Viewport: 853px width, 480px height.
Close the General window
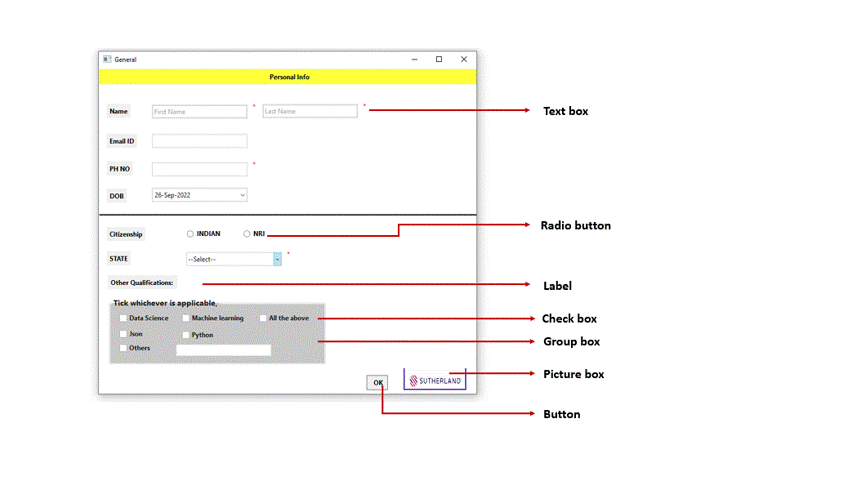point(464,60)
